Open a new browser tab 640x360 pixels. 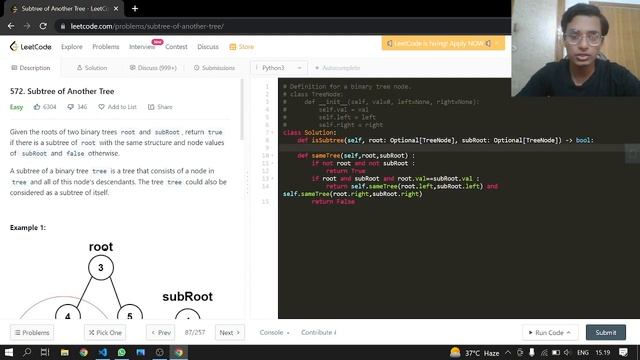(135, 9)
